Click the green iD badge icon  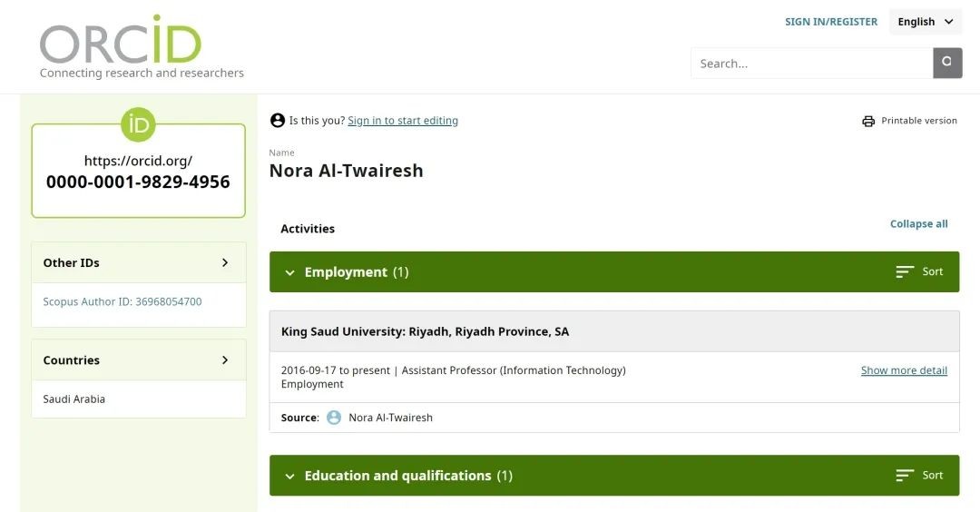138,125
